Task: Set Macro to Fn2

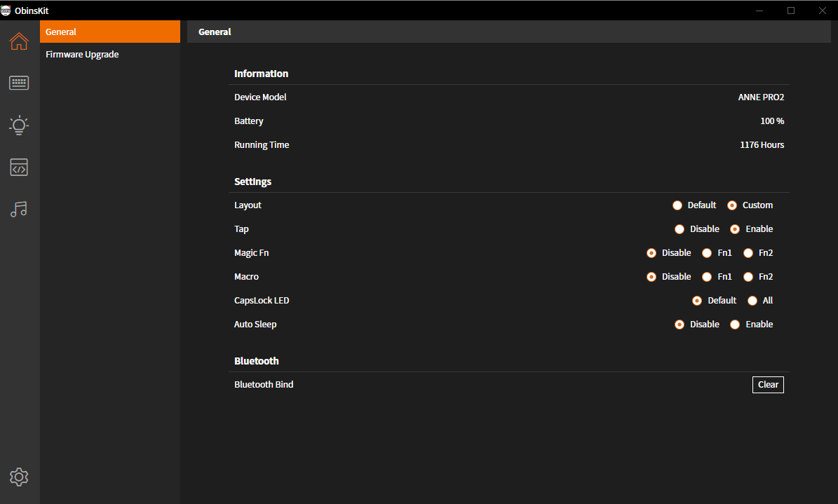Action: pyautogui.click(x=748, y=277)
